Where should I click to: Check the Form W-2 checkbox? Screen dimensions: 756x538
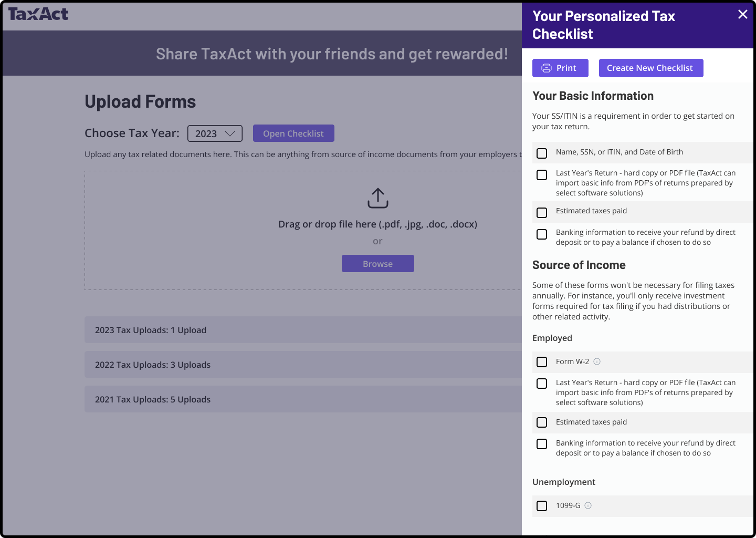tap(542, 362)
